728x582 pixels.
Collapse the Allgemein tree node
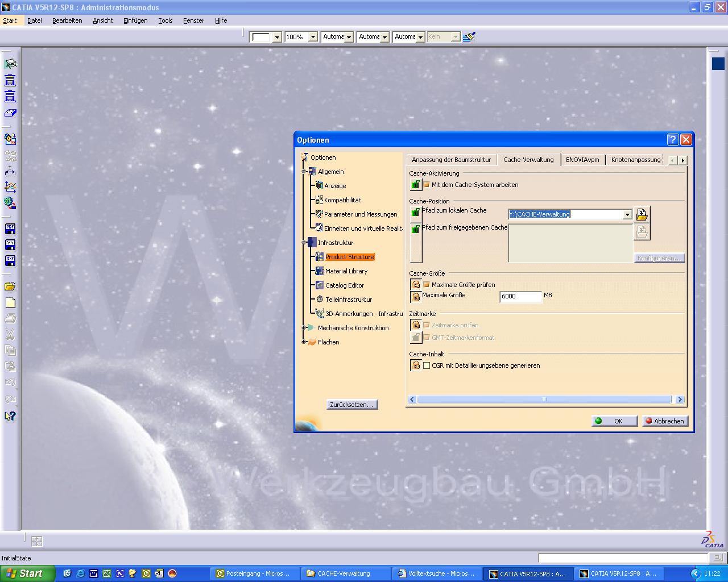click(x=304, y=172)
